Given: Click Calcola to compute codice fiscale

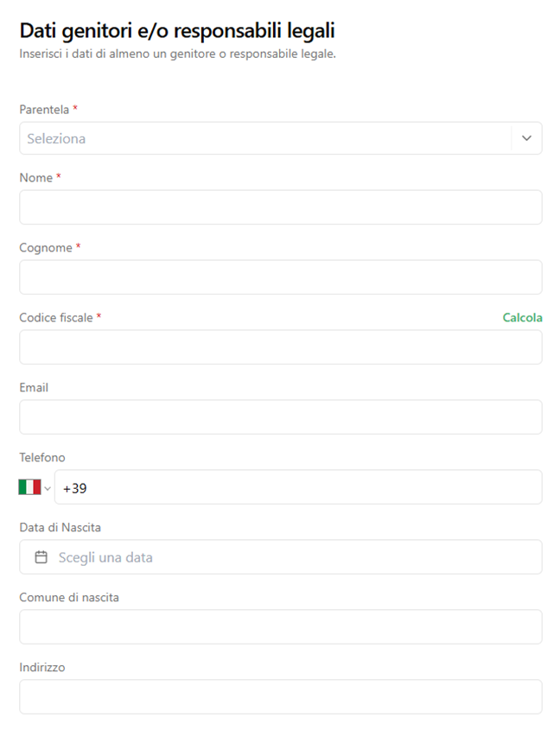Looking at the screenshot, I should point(522,318).
